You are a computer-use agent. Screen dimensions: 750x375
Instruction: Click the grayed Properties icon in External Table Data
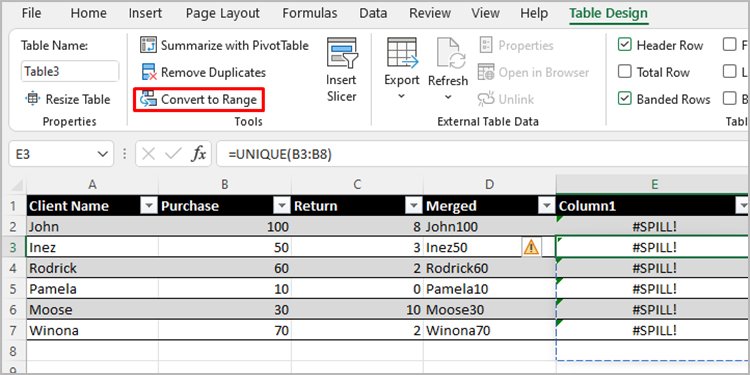click(485, 45)
